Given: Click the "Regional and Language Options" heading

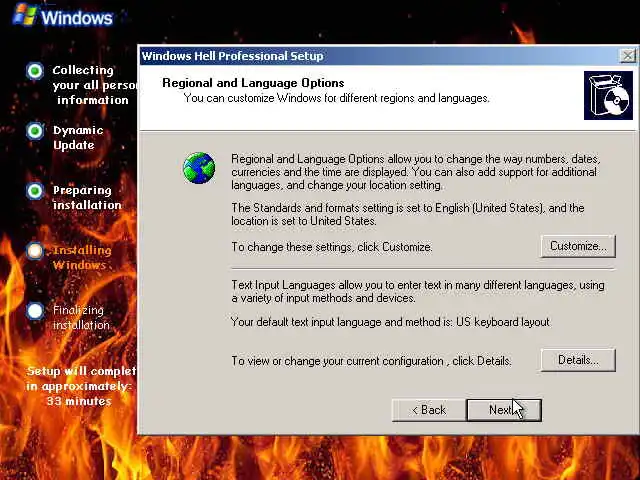Looking at the screenshot, I should click(253, 83).
